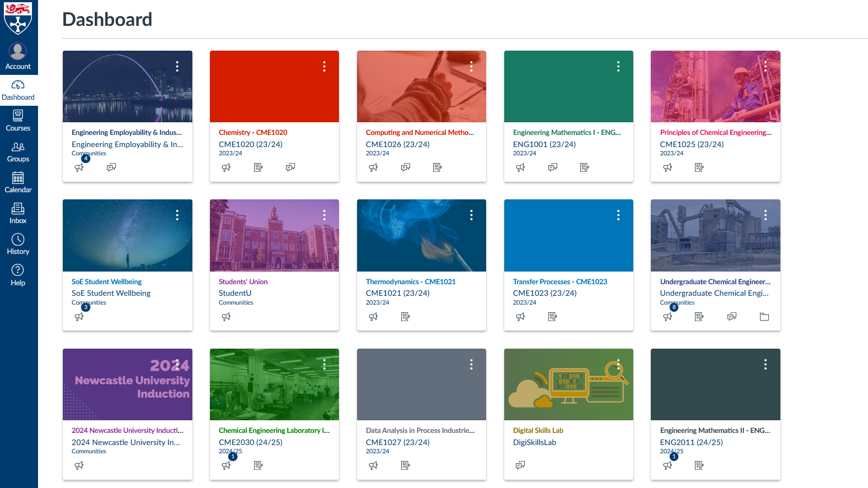Viewport: 868px width, 488px height.
Task: Open CME1020 Chemistry discussions icon
Action: click(x=290, y=167)
